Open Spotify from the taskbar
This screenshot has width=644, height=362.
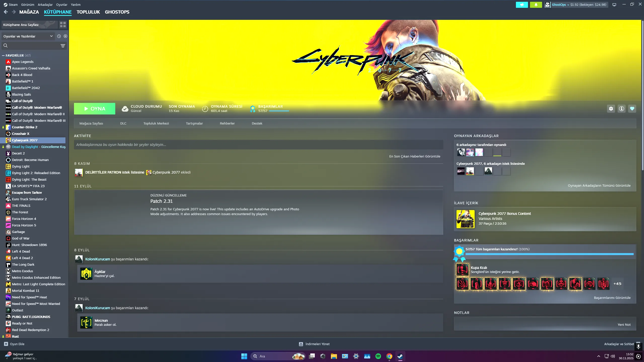click(x=378, y=356)
